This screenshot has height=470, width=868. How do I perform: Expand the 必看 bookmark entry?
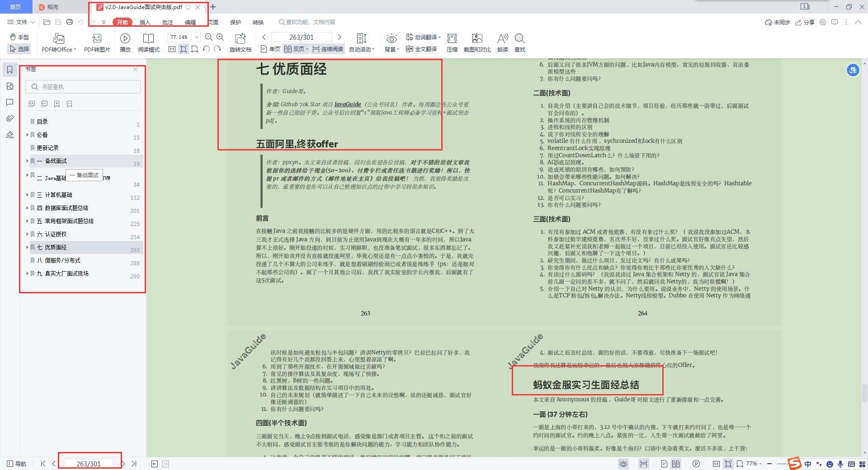click(x=27, y=135)
